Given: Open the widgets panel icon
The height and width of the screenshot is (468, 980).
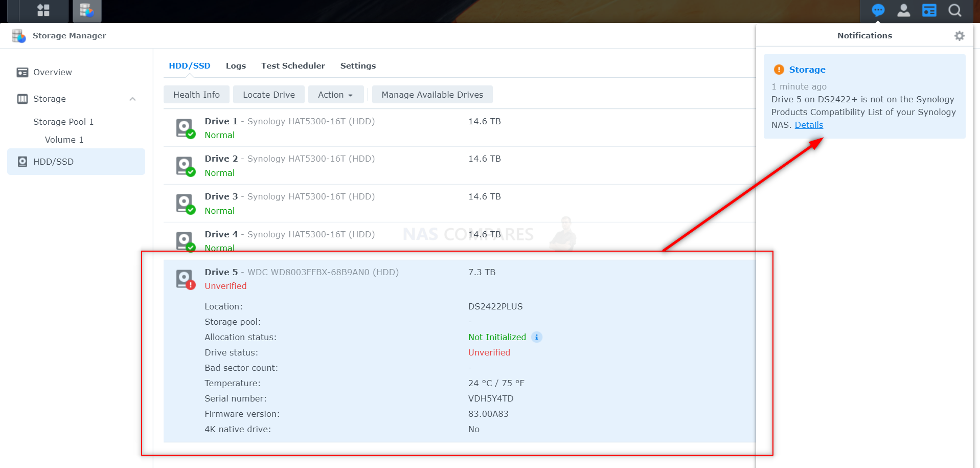Looking at the screenshot, I should tap(929, 10).
